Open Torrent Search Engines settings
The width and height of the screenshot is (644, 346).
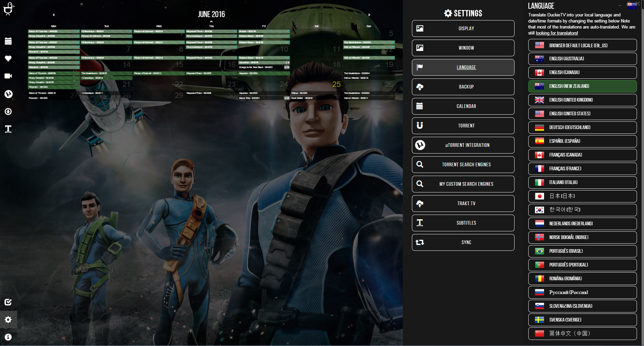tap(463, 165)
